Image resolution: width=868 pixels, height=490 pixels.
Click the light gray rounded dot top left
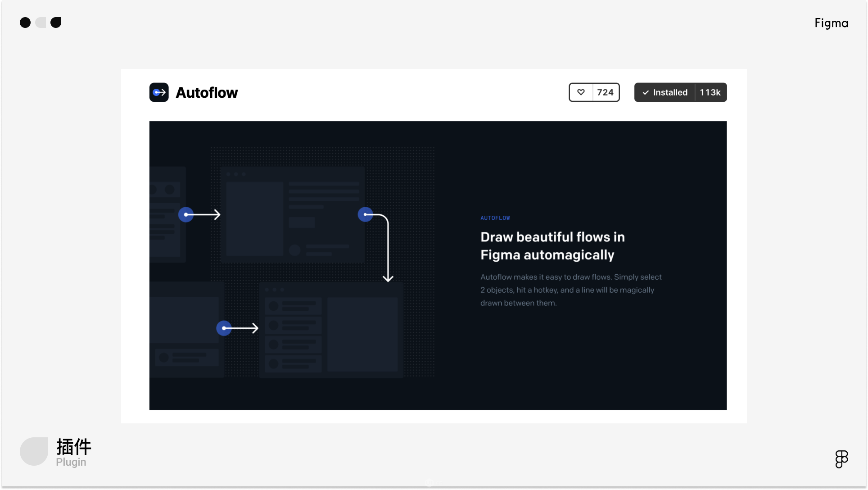tap(41, 23)
